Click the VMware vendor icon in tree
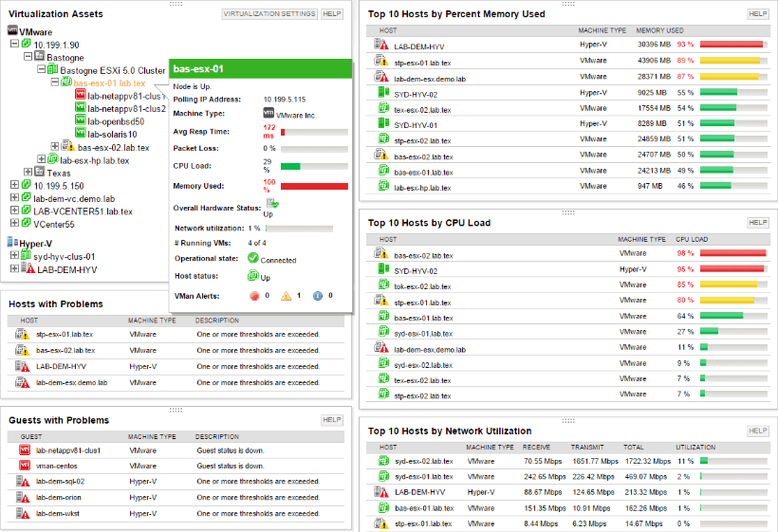Viewport: 778px width, 532px height. point(12,30)
